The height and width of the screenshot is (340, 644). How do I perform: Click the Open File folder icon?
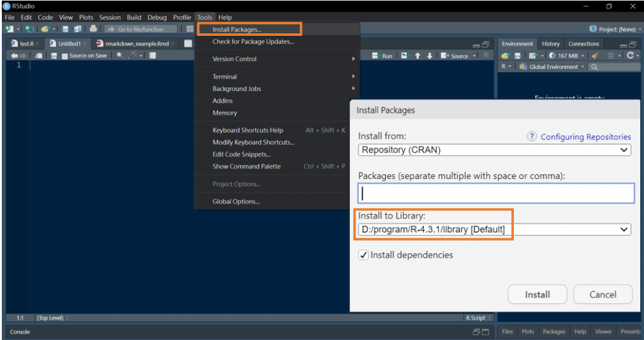45,29
